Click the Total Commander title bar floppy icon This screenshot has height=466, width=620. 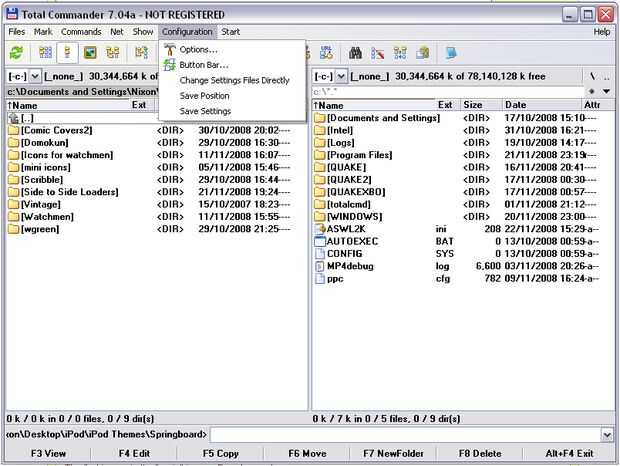click(12, 14)
